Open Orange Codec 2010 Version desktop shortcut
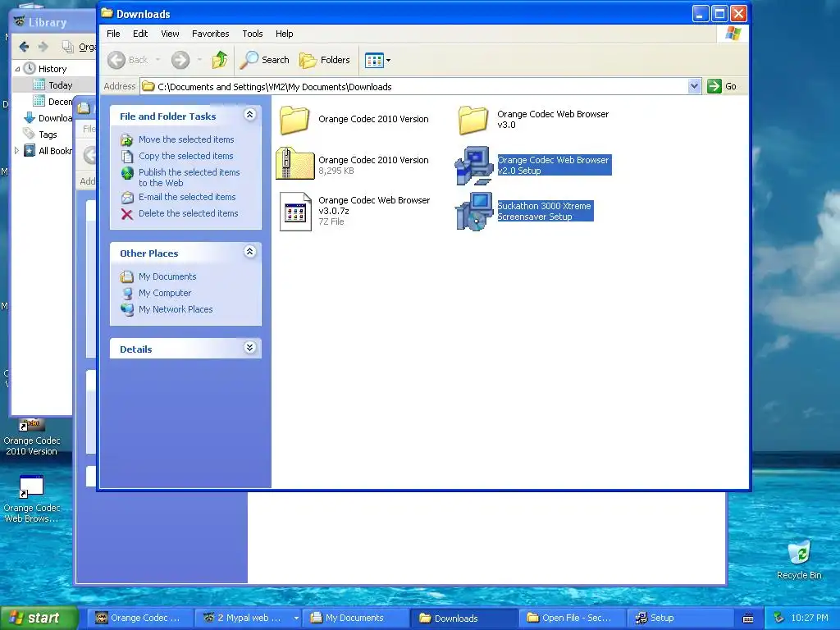The image size is (840, 630). pos(32,437)
